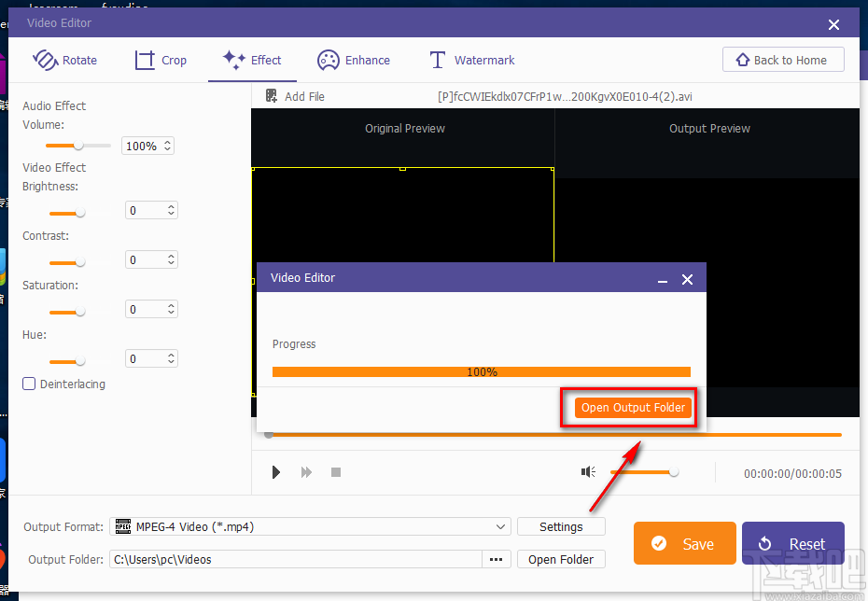Screen dimensions: 868x601
Task: Mute the preview audio speaker icon
Action: (x=588, y=471)
